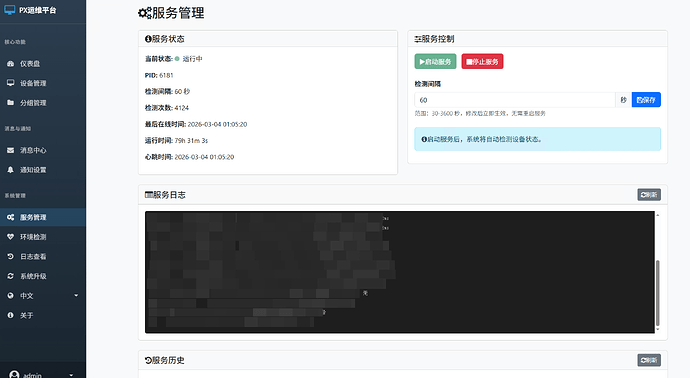Click the PX运维平台 title text
The width and height of the screenshot is (690, 378).
[37, 10]
